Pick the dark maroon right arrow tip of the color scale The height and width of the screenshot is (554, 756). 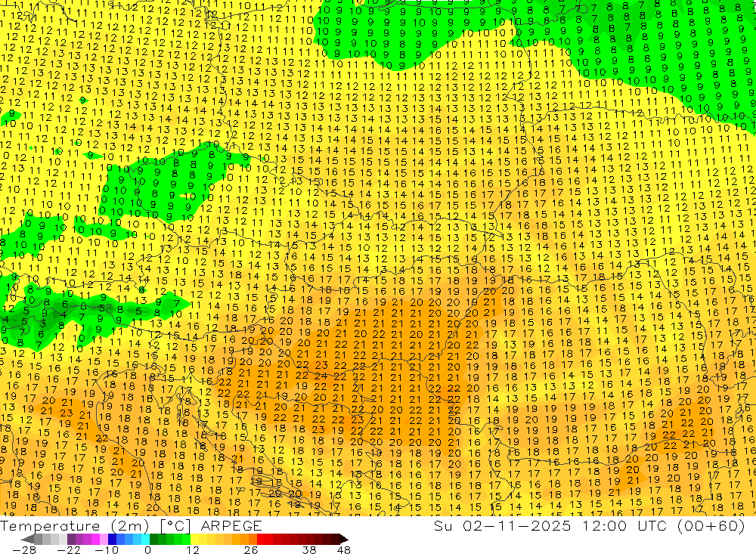(x=344, y=539)
